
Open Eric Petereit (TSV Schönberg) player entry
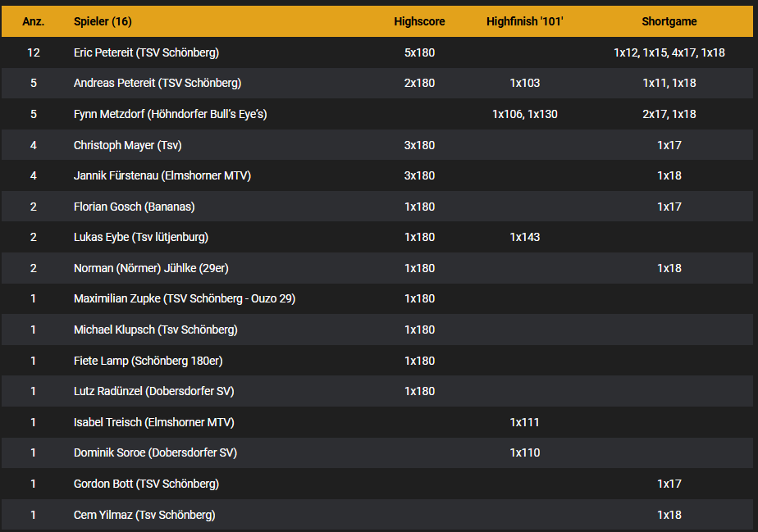pyautogui.click(x=146, y=52)
